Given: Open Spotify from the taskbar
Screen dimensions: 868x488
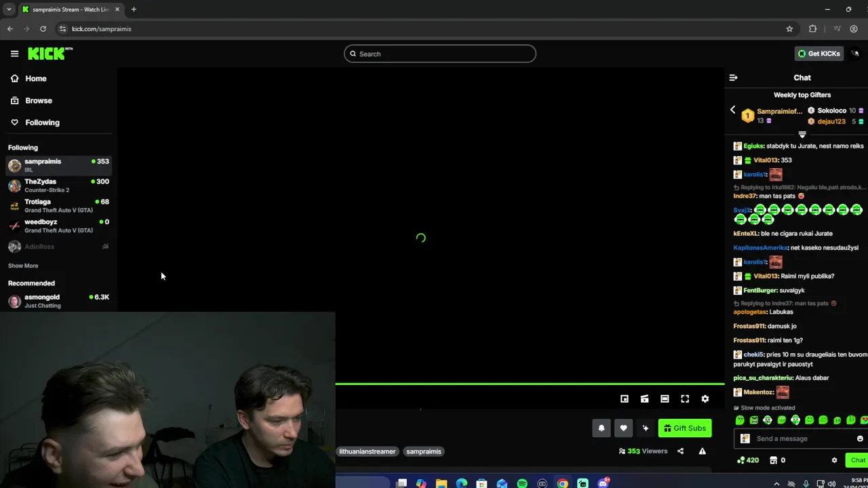Looking at the screenshot, I should 522,483.
